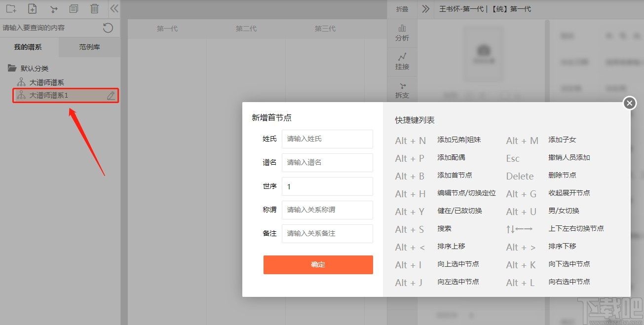Viewport: 644px width, 325px height.
Task: Click the new genealogy document icon
Action: click(32, 8)
